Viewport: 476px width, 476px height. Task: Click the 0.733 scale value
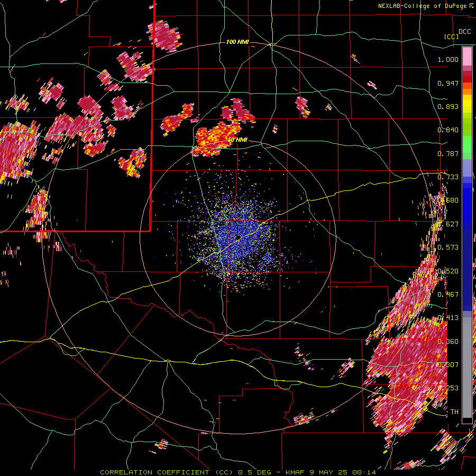[x=448, y=177]
